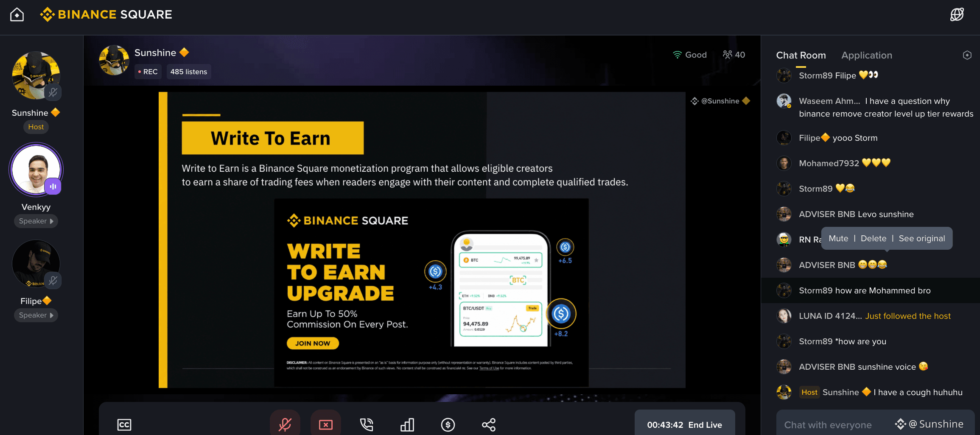Mention @Sunshine from chat input
The width and height of the screenshot is (980, 435).
point(929,424)
